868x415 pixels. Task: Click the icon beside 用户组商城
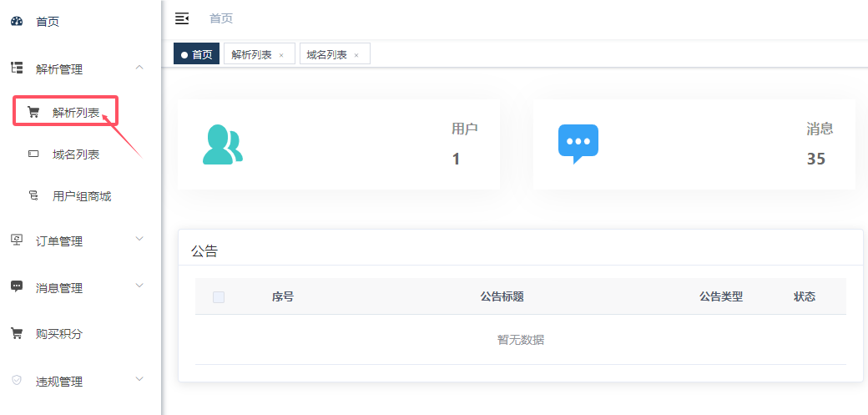pos(33,195)
